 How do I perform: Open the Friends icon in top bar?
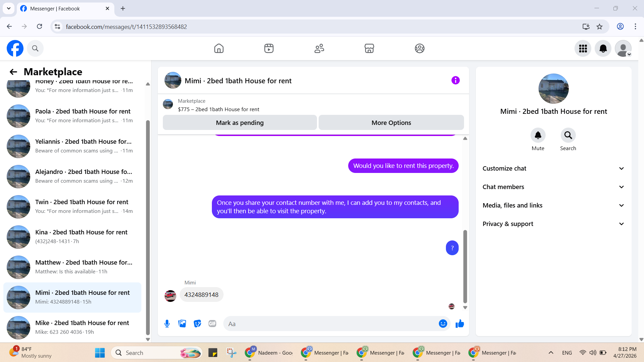[319, 48]
